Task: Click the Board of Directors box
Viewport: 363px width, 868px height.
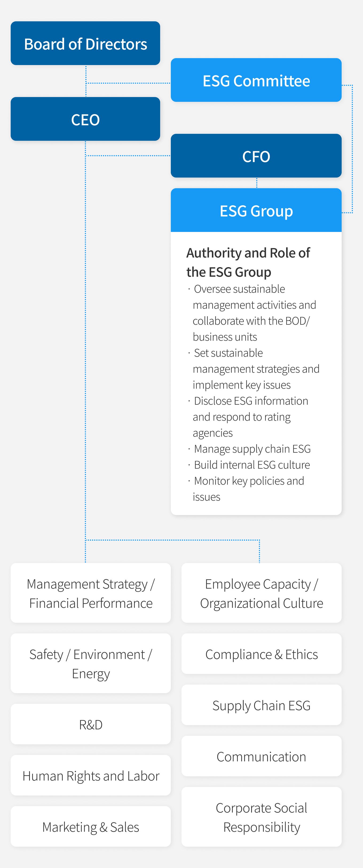Action: [x=85, y=43]
